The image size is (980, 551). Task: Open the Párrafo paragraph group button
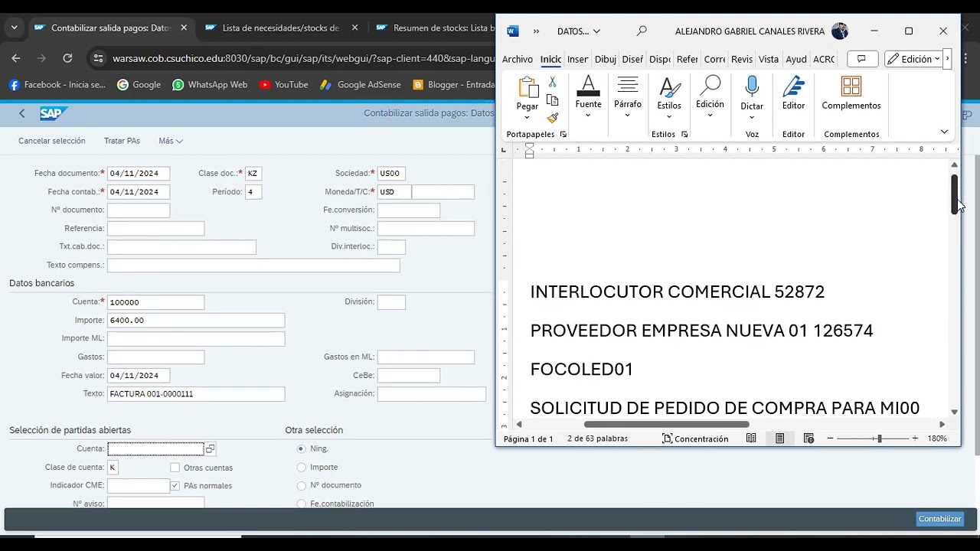pos(628,97)
